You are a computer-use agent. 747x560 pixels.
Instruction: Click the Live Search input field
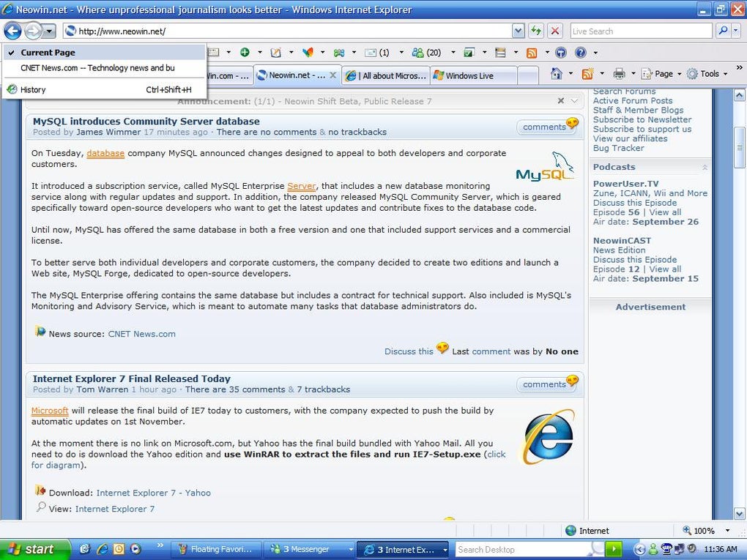click(642, 31)
